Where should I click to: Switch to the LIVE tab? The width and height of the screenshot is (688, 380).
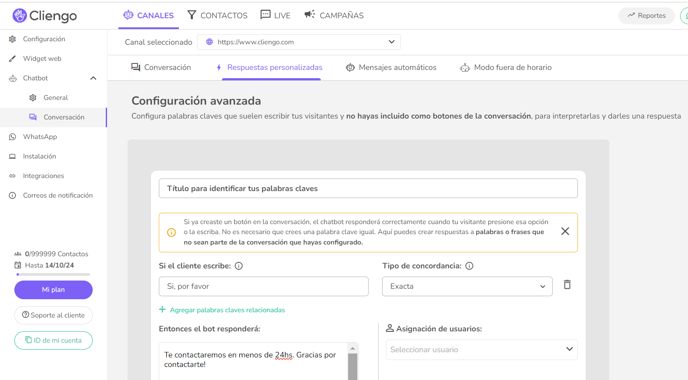coord(275,15)
